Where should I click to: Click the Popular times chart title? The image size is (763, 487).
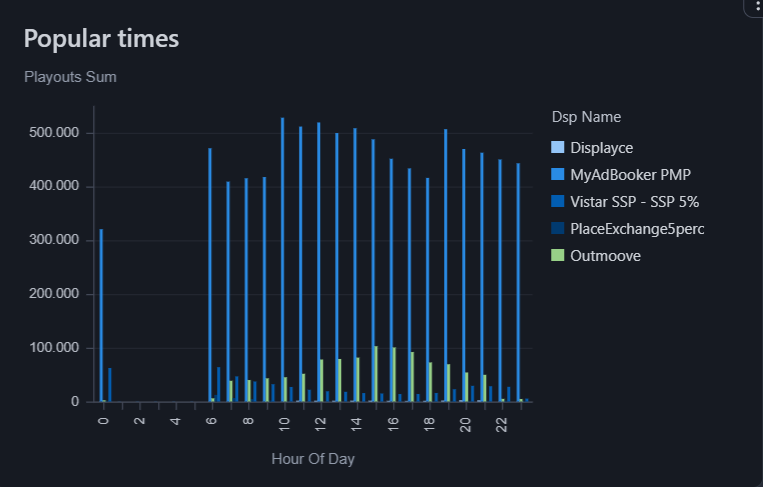101,39
